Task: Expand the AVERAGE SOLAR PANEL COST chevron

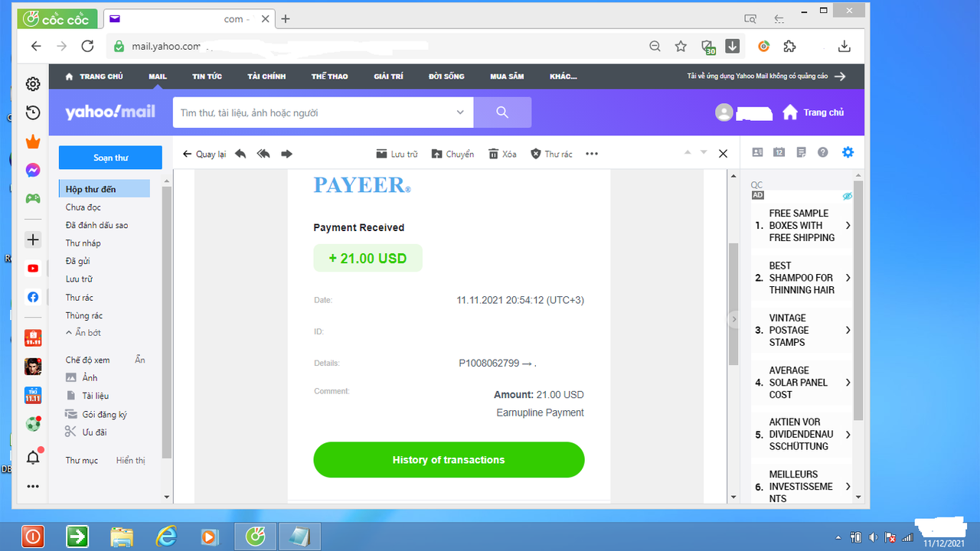Action: click(x=848, y=382)
